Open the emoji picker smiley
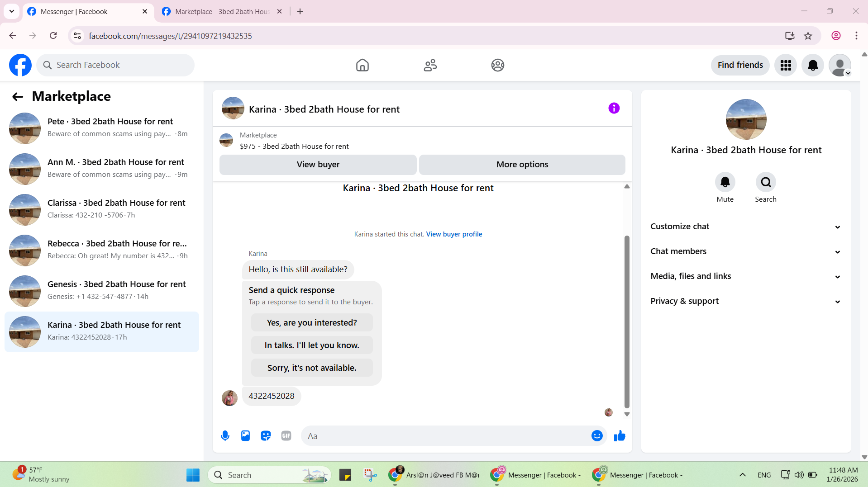The width and height of the screenshot is (868, 487). (x=597, y=436)
